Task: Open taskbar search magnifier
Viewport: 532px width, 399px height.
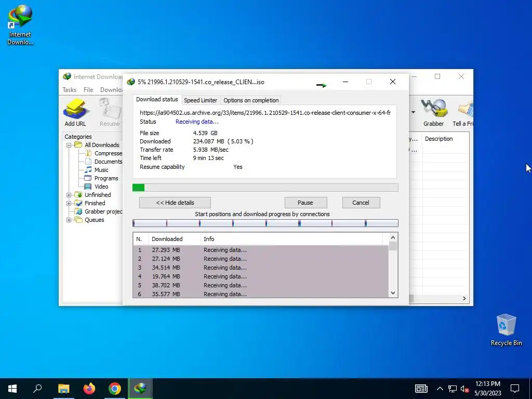Action: 37,389
